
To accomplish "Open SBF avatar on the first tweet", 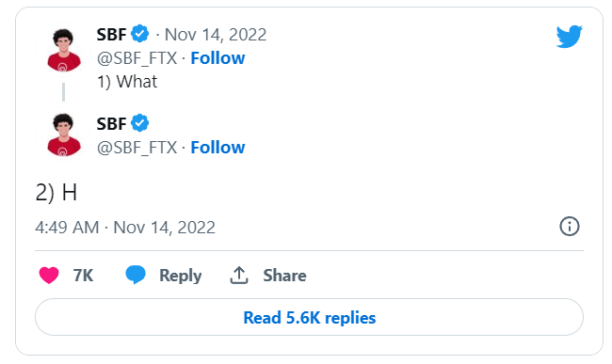I will [x=64, y=50].
